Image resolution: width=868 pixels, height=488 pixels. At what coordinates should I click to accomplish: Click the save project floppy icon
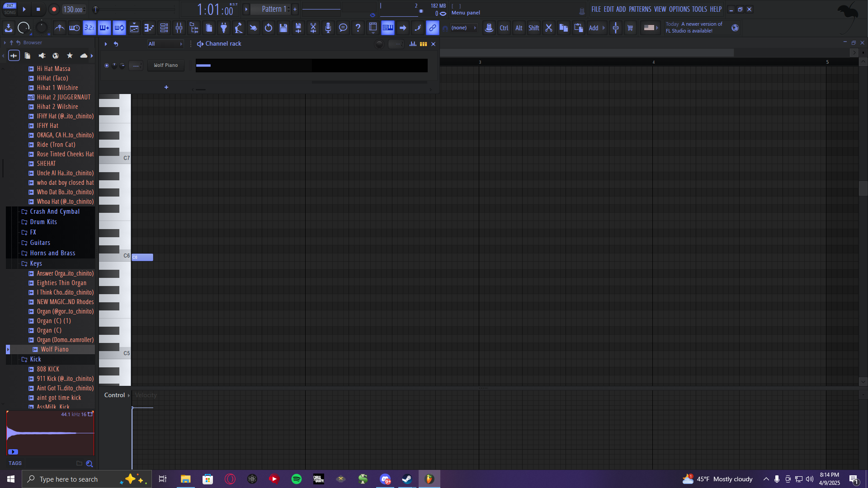[283, 28]
